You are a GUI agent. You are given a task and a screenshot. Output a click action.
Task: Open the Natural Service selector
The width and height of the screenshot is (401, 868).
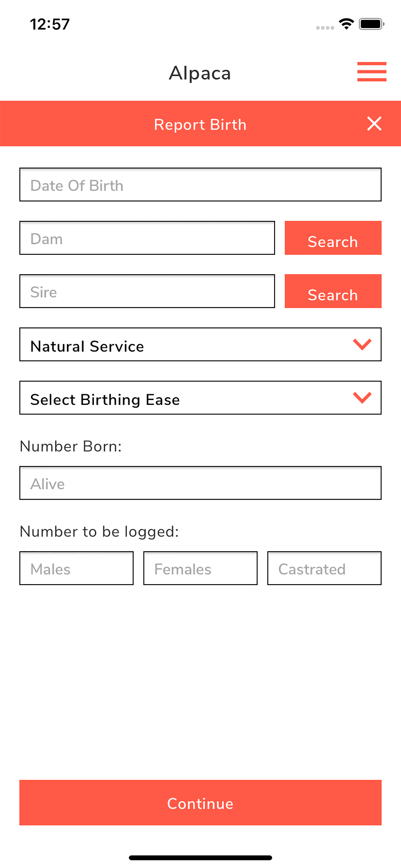(x=200, y=344)
